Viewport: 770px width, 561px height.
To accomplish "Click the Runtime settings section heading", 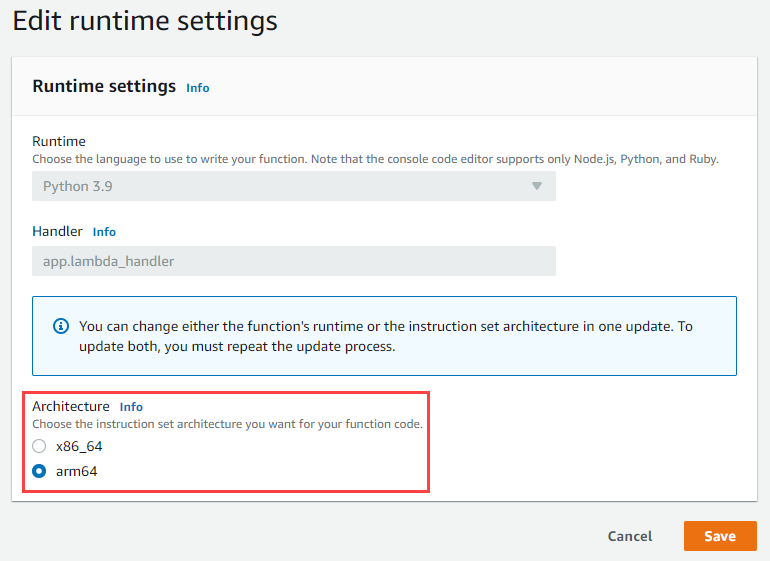I will pos(104,86).
